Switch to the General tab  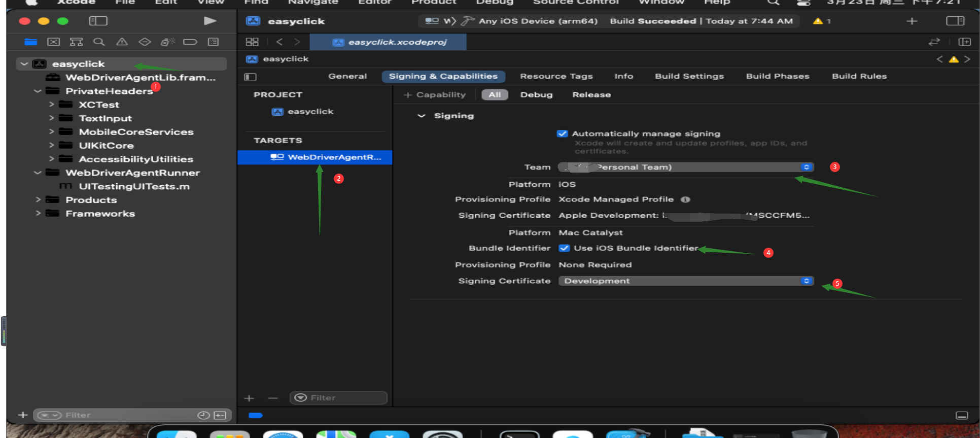347,77
